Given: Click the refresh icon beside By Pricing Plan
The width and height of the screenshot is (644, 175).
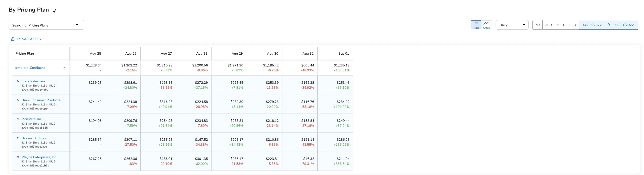Looking at the screenshot, I should pos(54,10).
